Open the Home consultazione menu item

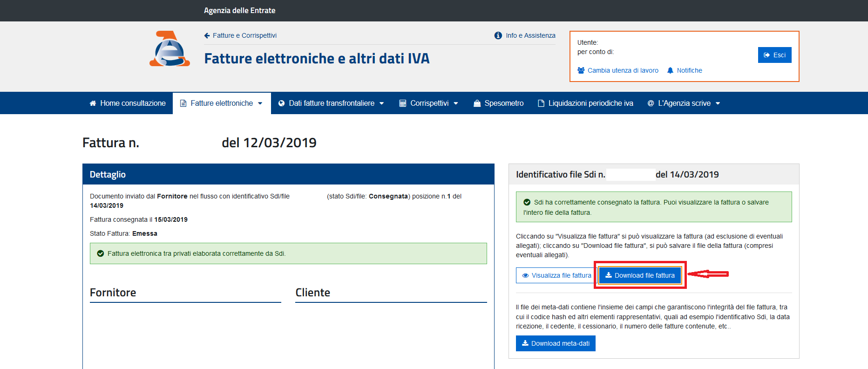[x=128, y=103]
